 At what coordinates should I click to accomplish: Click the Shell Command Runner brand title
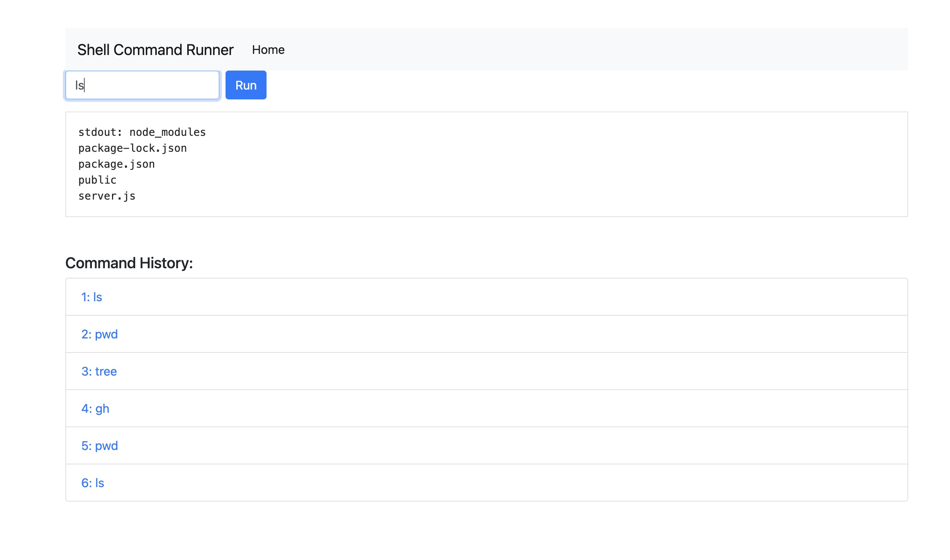click(155, 50)
